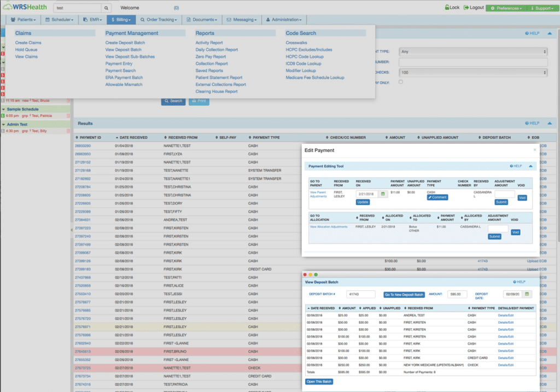Click View Parent Adjustments link
Image resolution: width=560 pixels, height=392 pixels.
point(318,194)
